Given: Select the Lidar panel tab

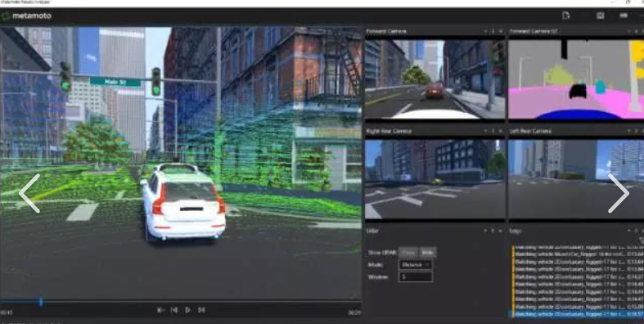Looking at the screenshot, I should click(x=372, y=231).
